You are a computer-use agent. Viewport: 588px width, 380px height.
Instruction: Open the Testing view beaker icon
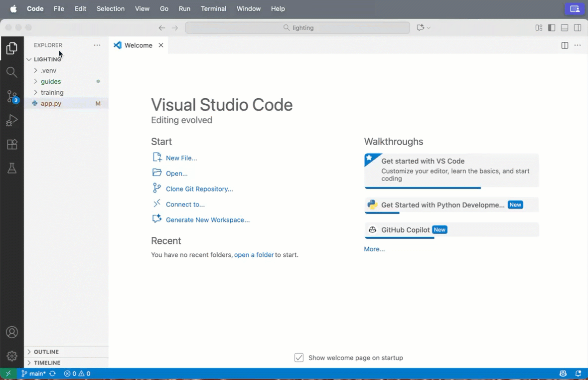point(12,168)
